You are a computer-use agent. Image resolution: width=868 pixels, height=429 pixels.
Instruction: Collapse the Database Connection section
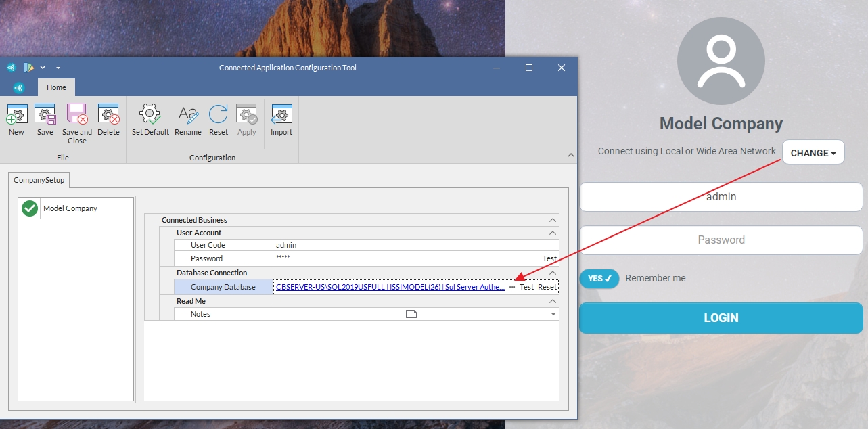(x=553, y=273)
